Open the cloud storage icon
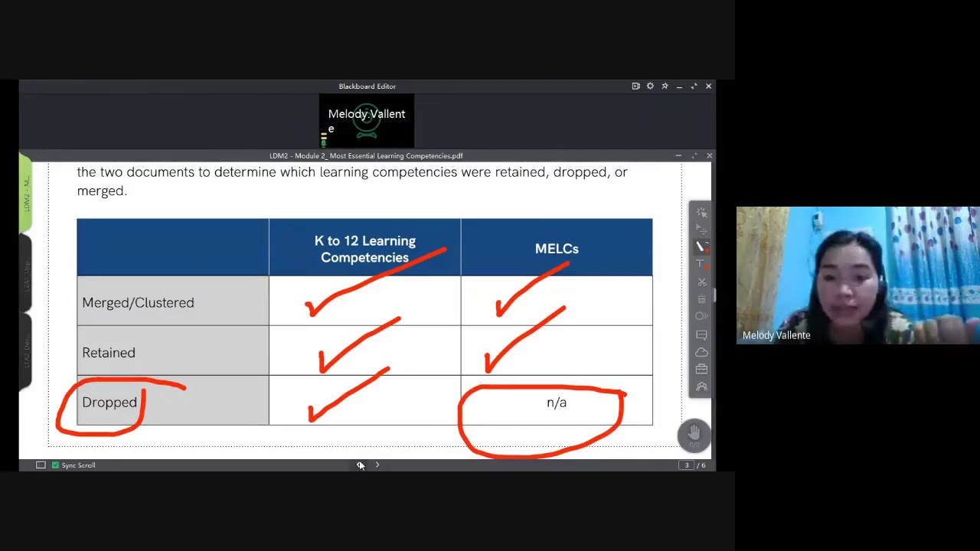980x551 pixels. (x=701, y=352)
